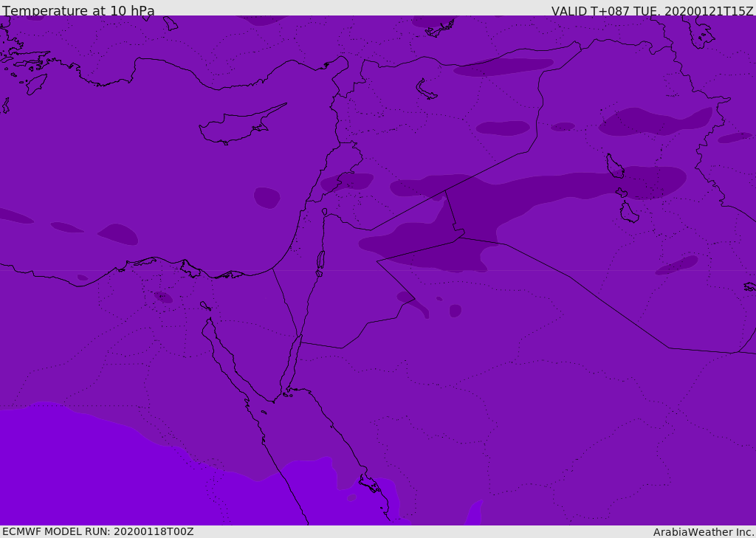The image size is (756, 538).
Task: Click the ArabiaWeather Inc. credit text
Action: 704,532
